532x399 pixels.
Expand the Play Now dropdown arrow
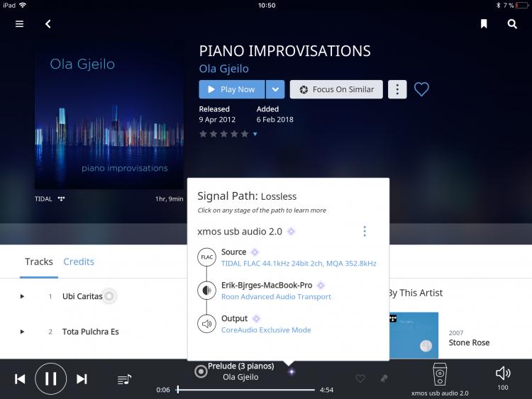[275, 89]
